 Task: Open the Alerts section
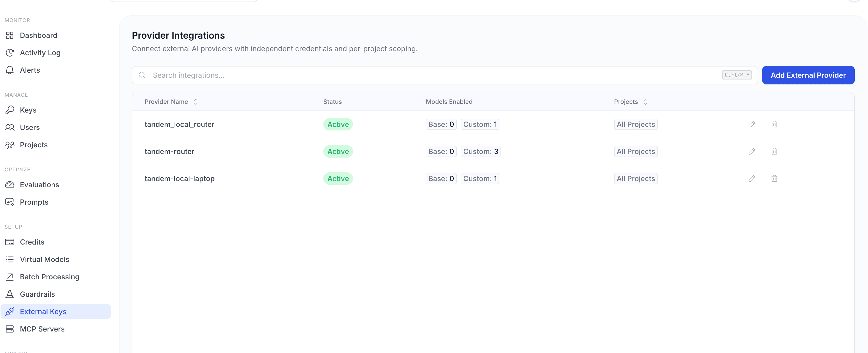pyautogui.click(x=56, y=70)
